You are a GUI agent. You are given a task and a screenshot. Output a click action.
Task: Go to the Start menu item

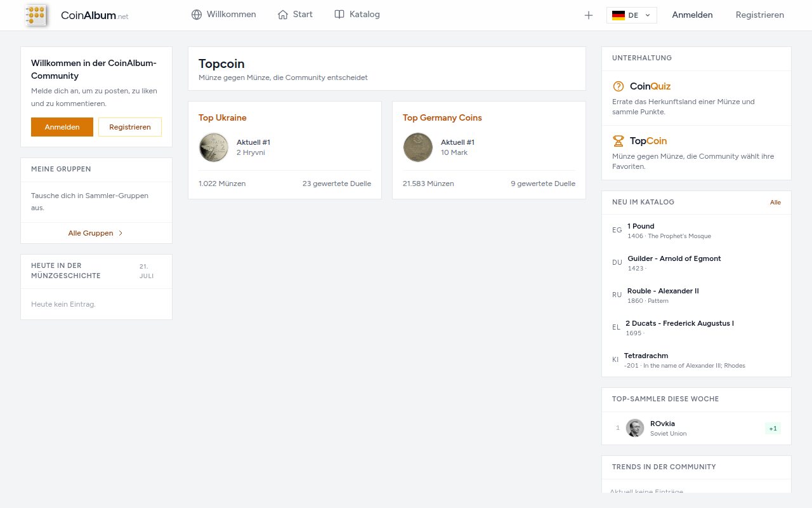click(x=295, y=15)
